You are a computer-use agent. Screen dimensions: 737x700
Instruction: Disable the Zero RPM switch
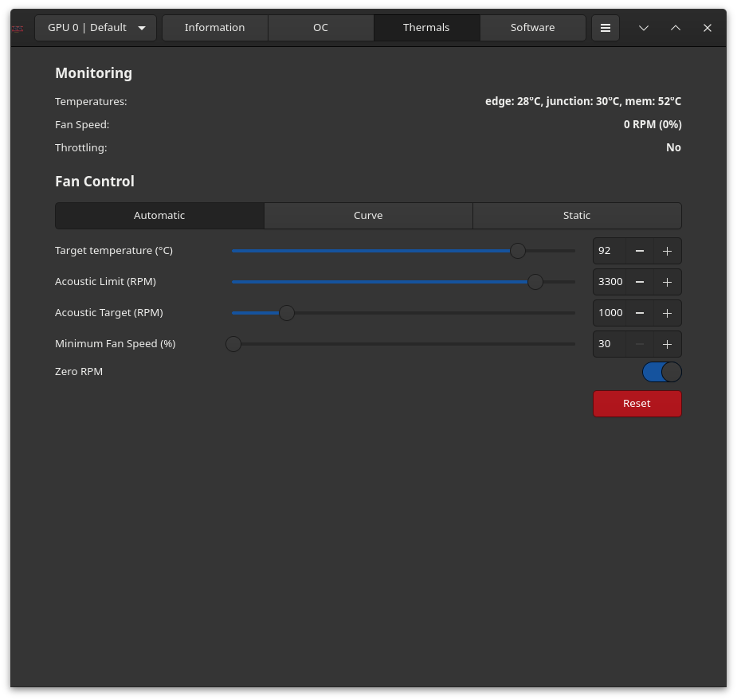661,372
